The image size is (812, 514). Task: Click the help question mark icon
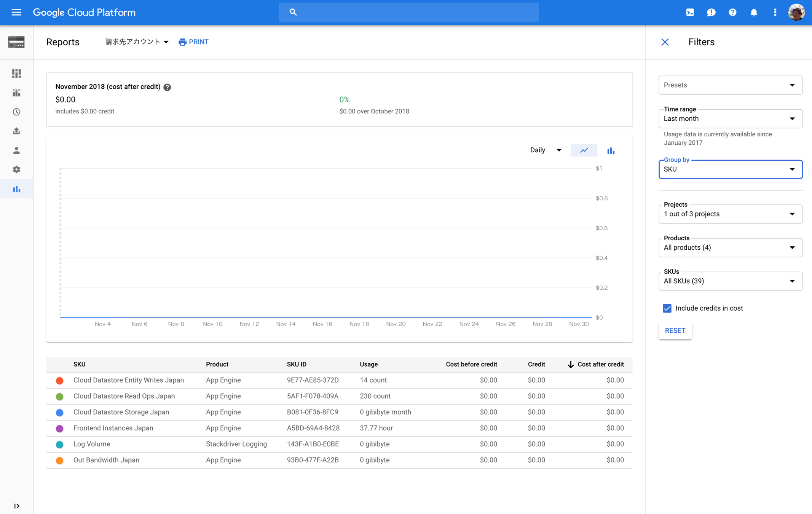coord(732,13)
